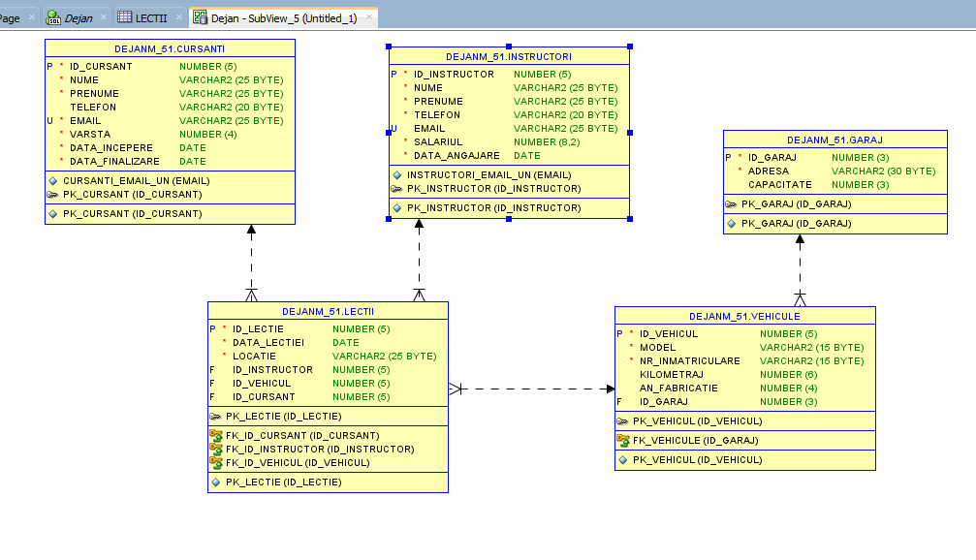Select the DEJANM_51.VEHICULE table header

tap(744, 316)
